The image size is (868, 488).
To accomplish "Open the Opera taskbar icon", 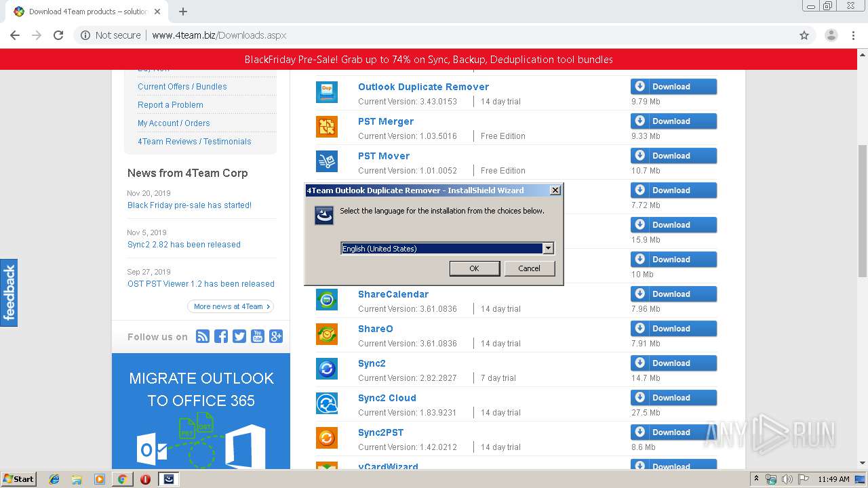I will pyautogui.click(x=145, y=479).
